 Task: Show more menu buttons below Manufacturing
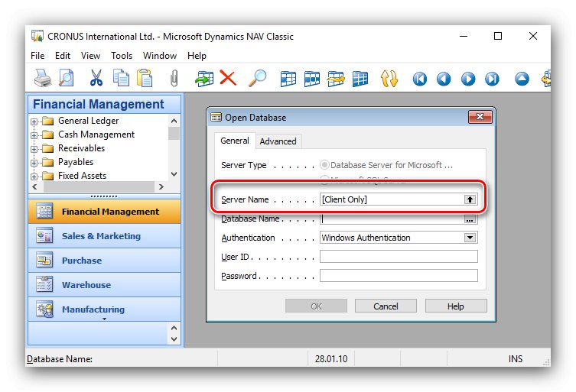[x=105, y=319]
